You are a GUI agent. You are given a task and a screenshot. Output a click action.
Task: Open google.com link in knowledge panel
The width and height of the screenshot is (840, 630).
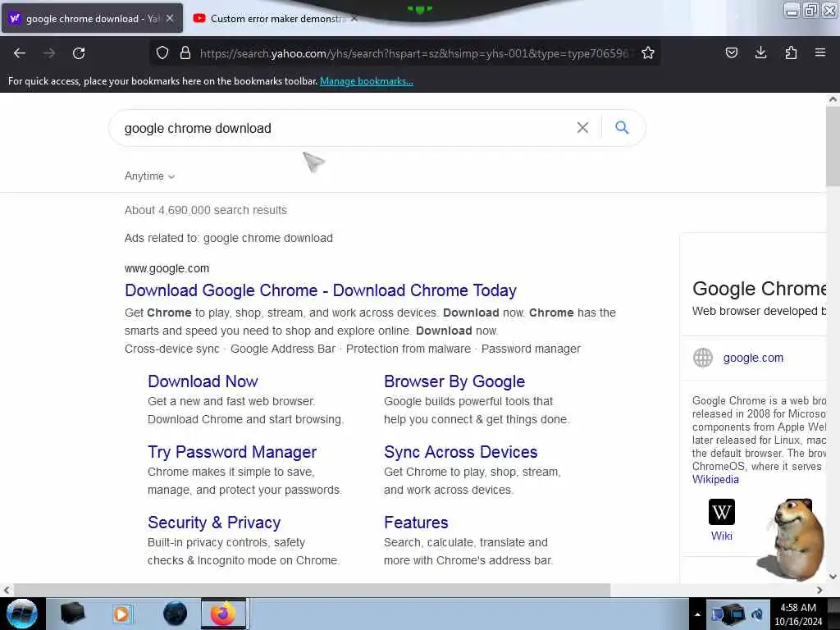pyautogui.click(x=753, y=358)
